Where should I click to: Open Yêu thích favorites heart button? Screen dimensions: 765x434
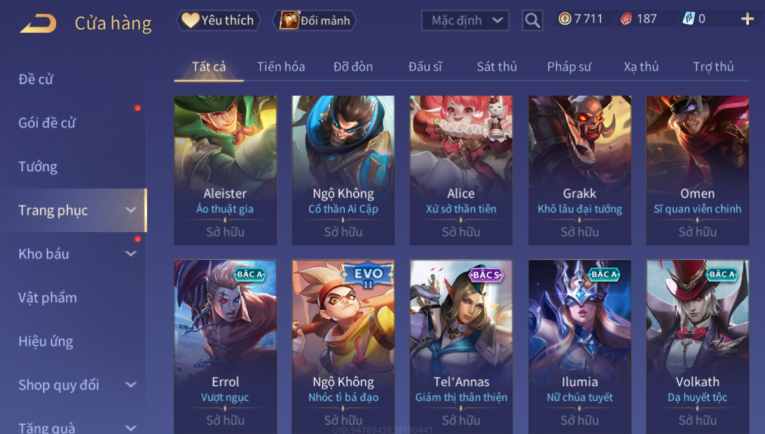coord(218,20)
